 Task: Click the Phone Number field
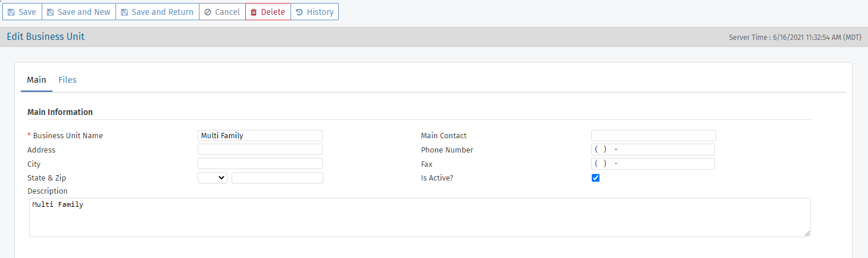tap(653, 150)
